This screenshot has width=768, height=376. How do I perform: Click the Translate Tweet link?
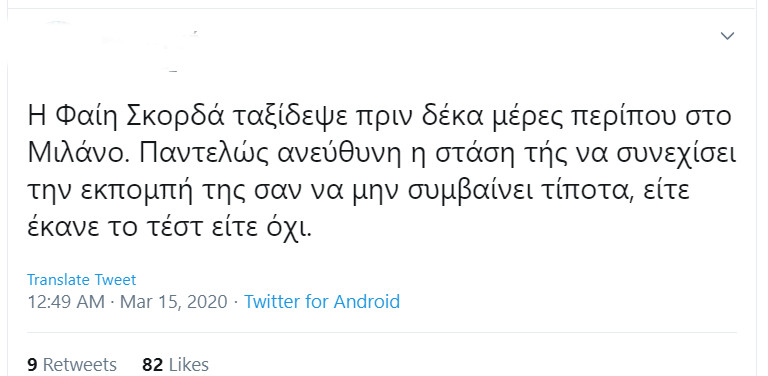pyautogui.click(x=81, y=280)
